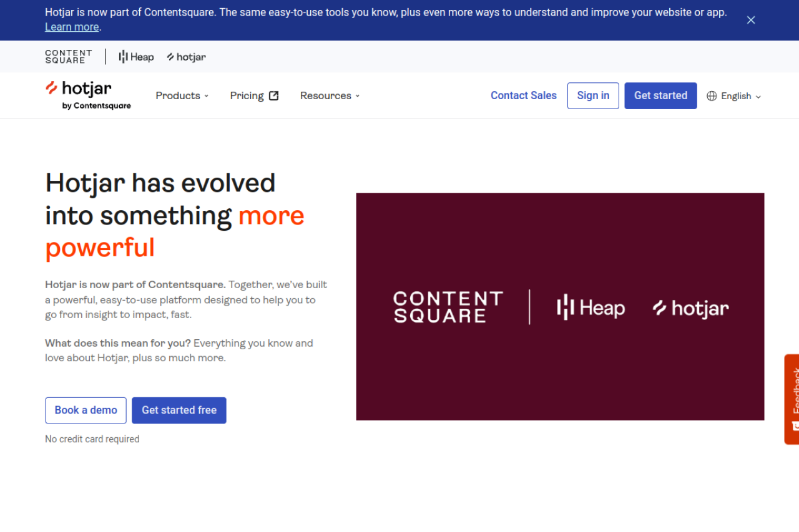Click the CONTENTSQUARE logo at top left
799x532 pixels.
[68, 56]
